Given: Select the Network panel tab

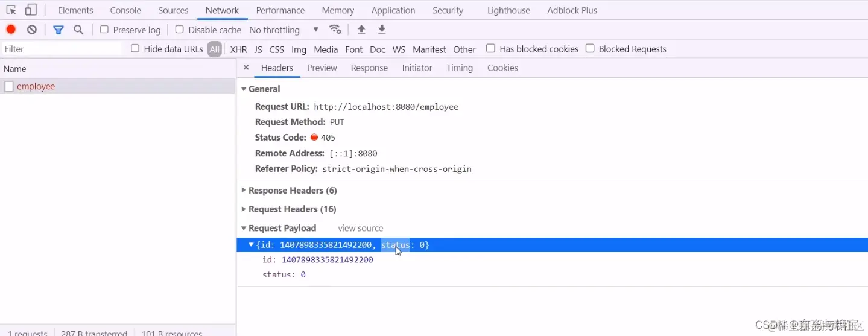Looking at the screenshot, I should (x=222, y=10).
